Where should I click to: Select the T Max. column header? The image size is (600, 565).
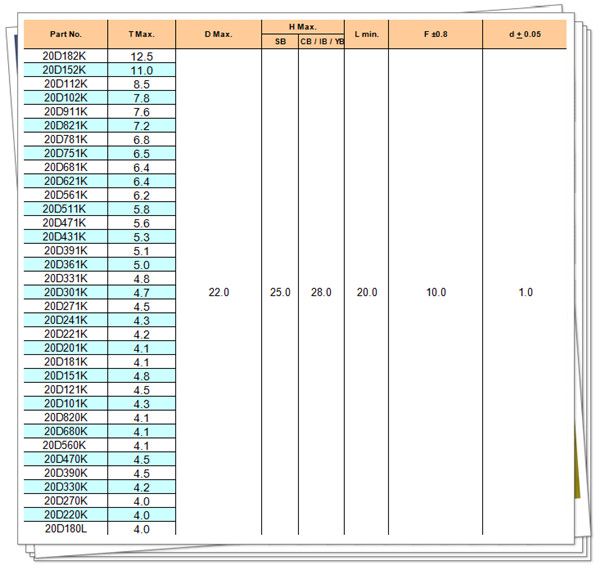point(142,34)
